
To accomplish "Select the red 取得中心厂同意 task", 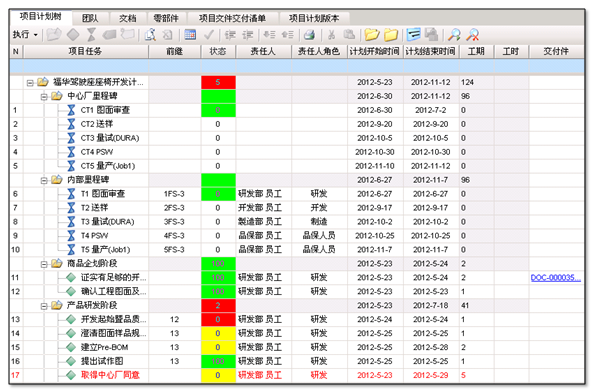I will (110, 376).
